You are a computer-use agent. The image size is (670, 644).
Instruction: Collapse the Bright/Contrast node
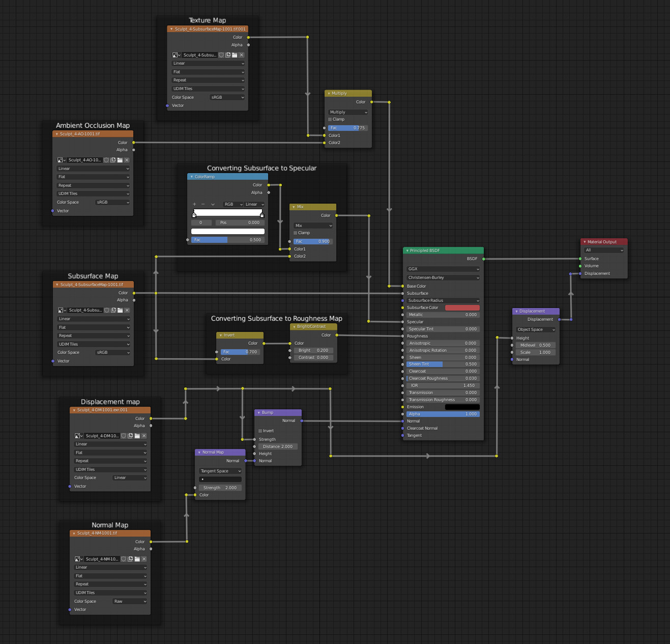point(294,327)
